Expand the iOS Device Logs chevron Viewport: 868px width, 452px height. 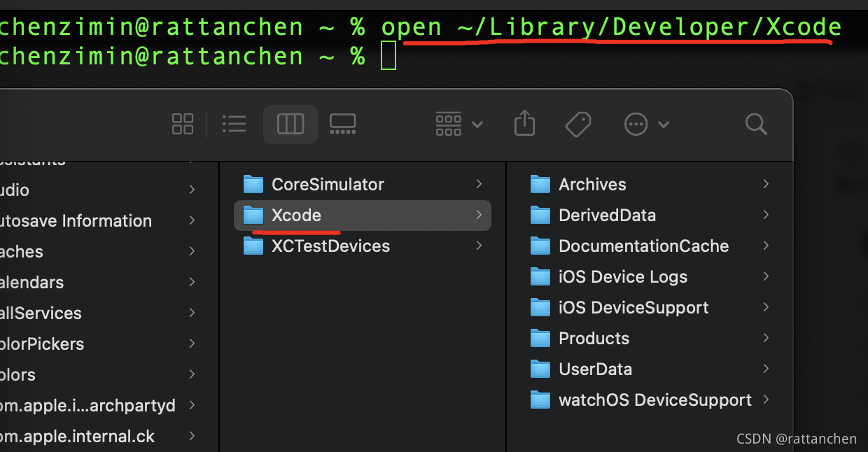pos(766,276)
